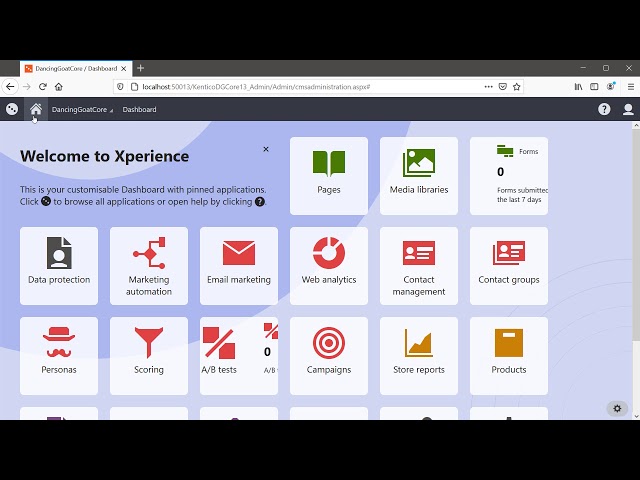Open the Forms live tile
The image size is (640, 480).
509,176
